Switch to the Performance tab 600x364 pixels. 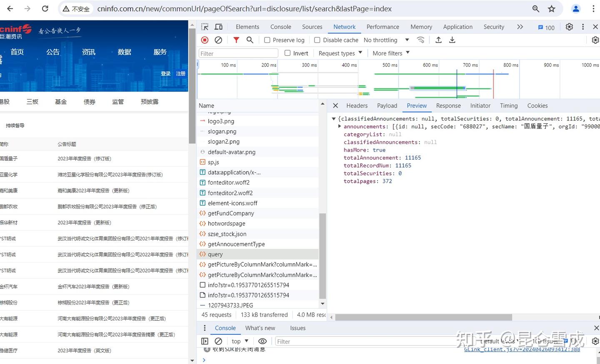[383, 27]
